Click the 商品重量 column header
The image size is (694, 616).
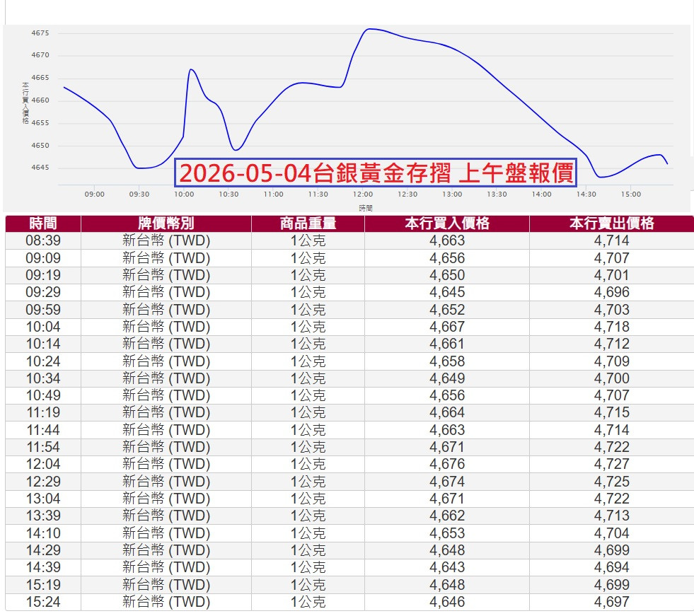coord(308,223)
